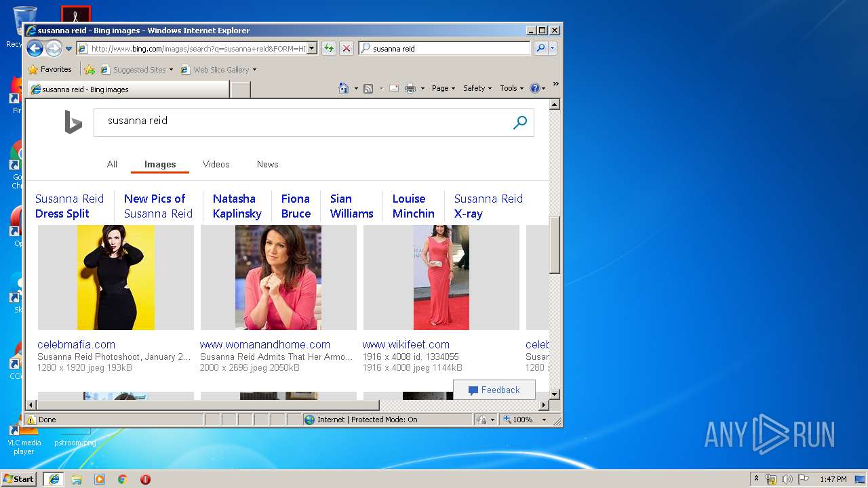
Task: Focus the address bar with the bing.com URL
Action: coord(192,48)
